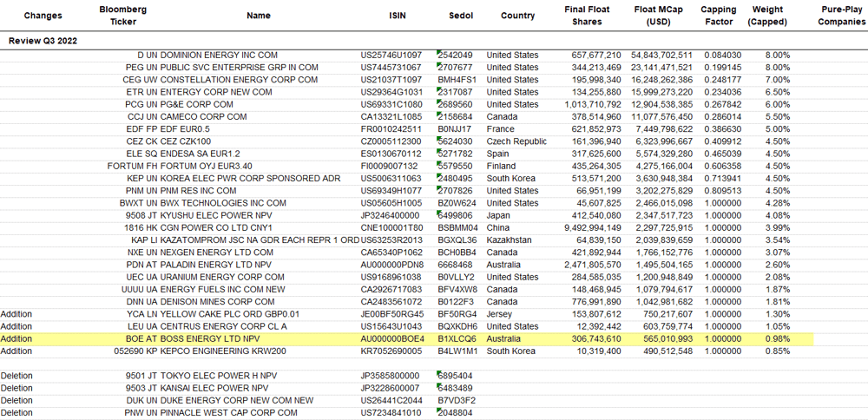Click DOMINION ENERGY INC COM name cell

(219, 56)
